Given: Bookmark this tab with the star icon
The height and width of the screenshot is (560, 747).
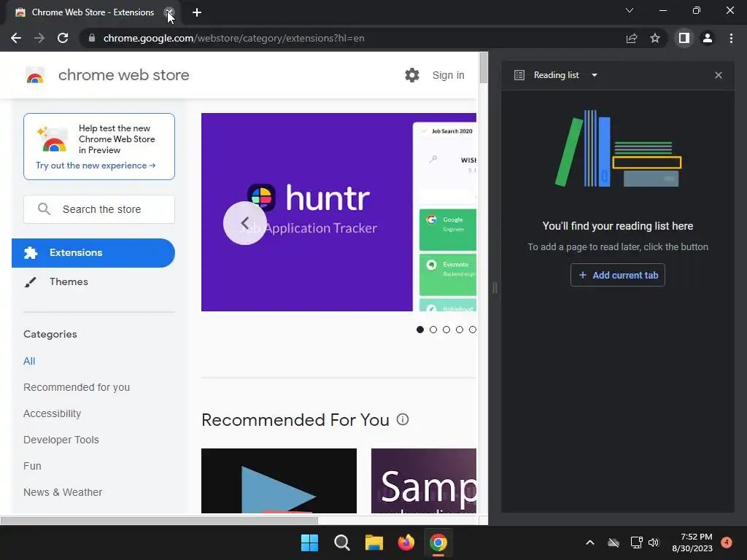Looking at the screenshot, I should click(x=655, y=38).
